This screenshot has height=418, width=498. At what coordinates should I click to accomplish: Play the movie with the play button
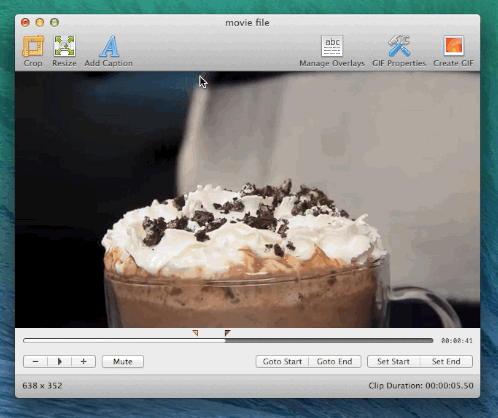pyautogui.click(x=60, y=361)
